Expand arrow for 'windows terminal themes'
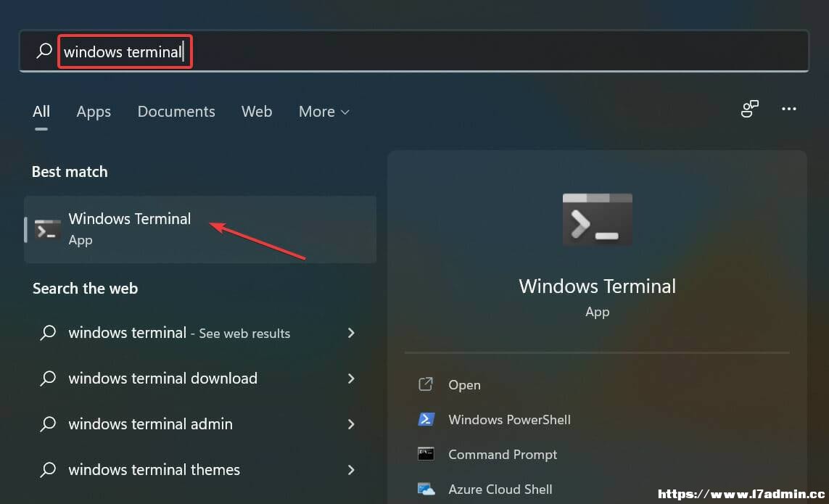This screenshot has height=504, width=829. [351, 470]
